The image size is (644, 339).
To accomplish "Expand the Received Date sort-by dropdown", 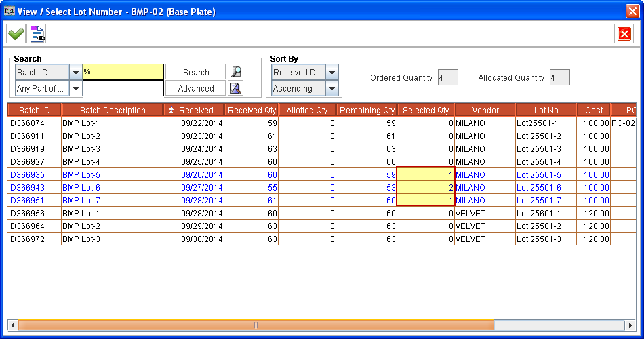I will click(x=332, y=72).
